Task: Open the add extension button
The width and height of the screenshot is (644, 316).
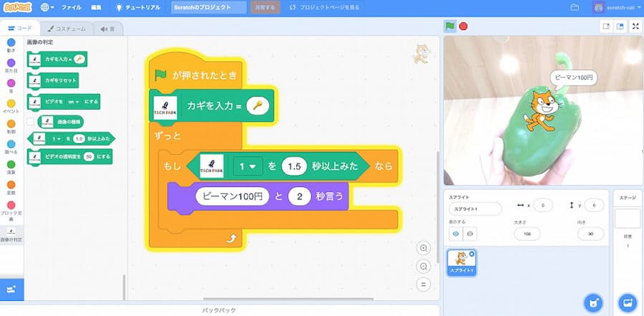Action: (11, 289)
